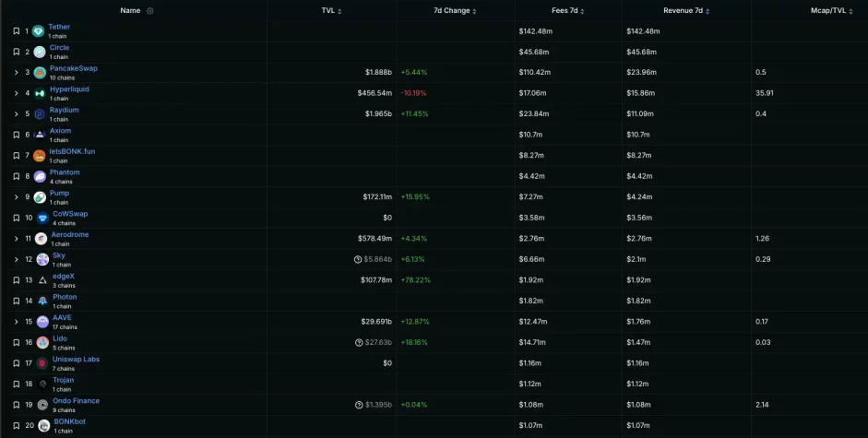Toggle the bookmark for Axiom
This screenshot has width=868, height=438.
(16, 135)
